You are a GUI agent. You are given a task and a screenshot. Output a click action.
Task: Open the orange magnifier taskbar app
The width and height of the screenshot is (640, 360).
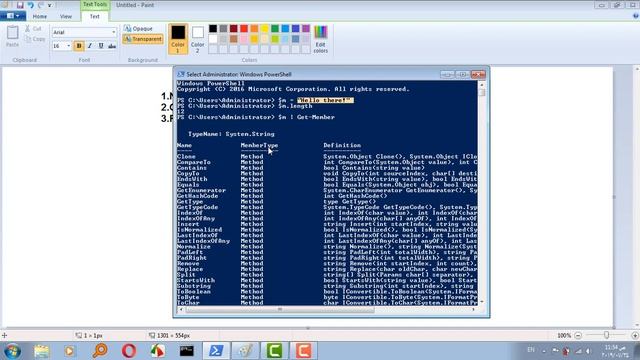[x=100, y=351]
